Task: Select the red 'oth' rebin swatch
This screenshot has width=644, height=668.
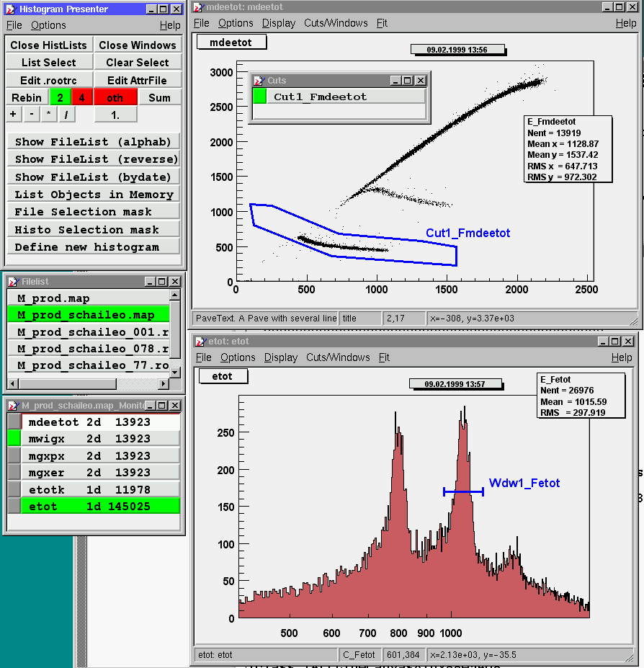Action: tap(115, 97)
